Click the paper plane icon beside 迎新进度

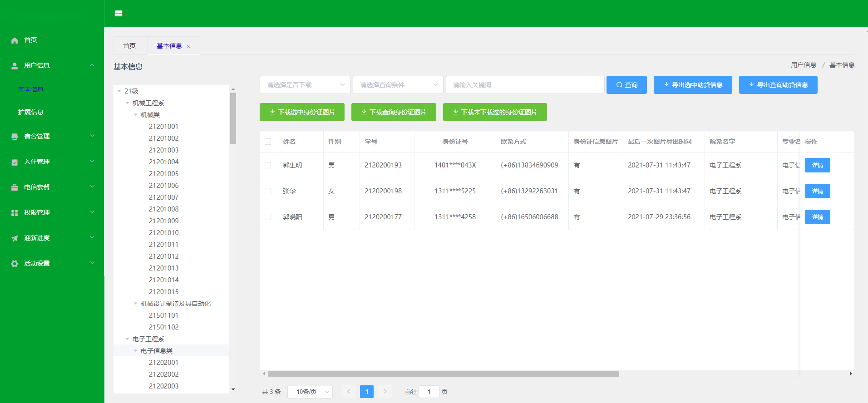point(15,238)
